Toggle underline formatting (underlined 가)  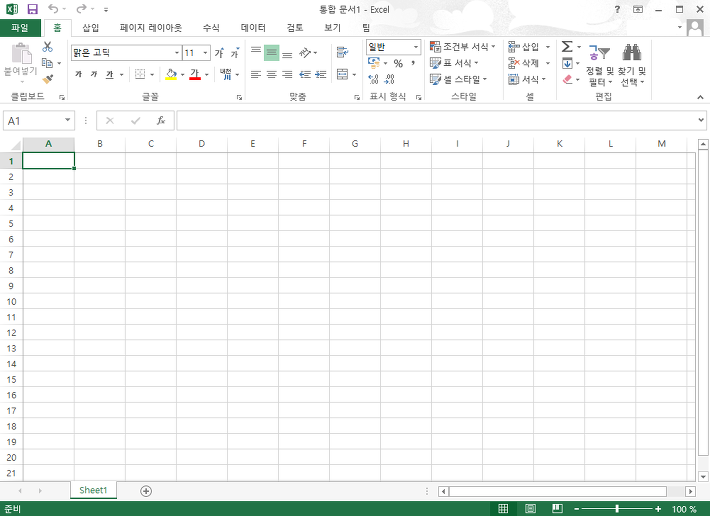[110, 74]
